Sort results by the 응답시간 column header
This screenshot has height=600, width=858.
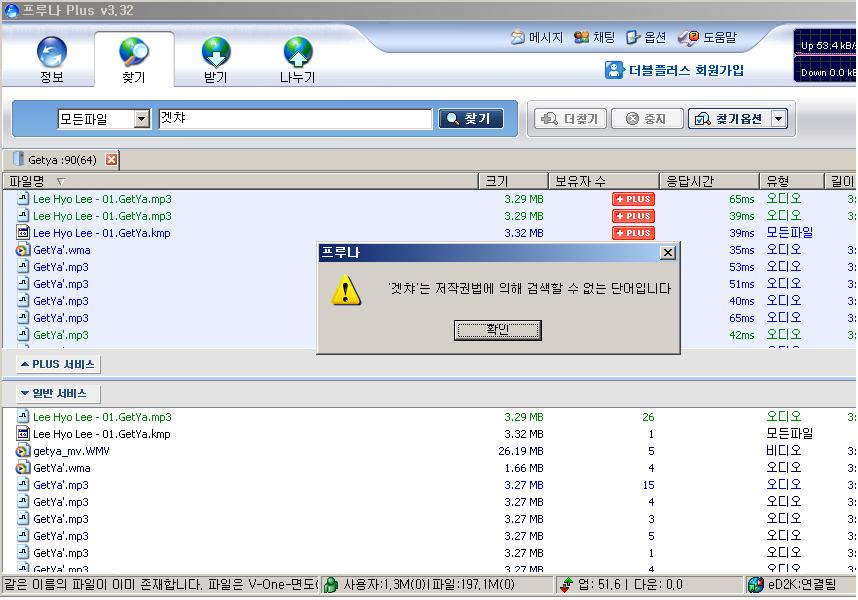(709, 181)
